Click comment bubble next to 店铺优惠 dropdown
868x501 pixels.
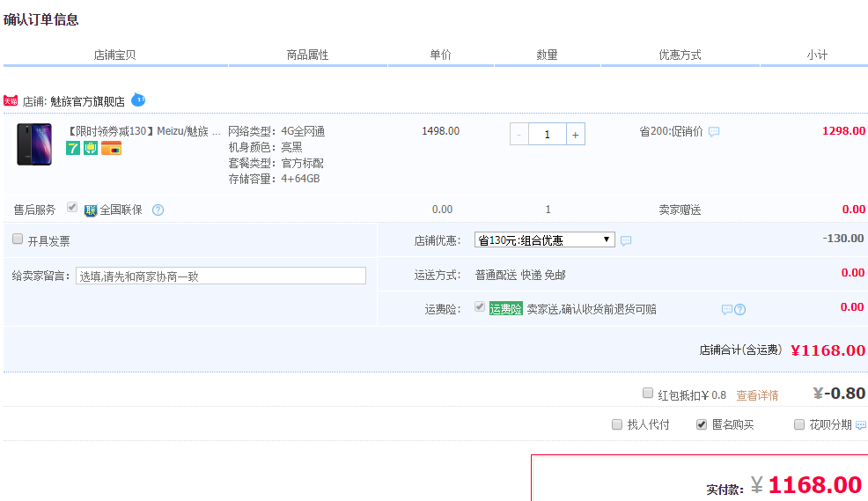(626, 240)
